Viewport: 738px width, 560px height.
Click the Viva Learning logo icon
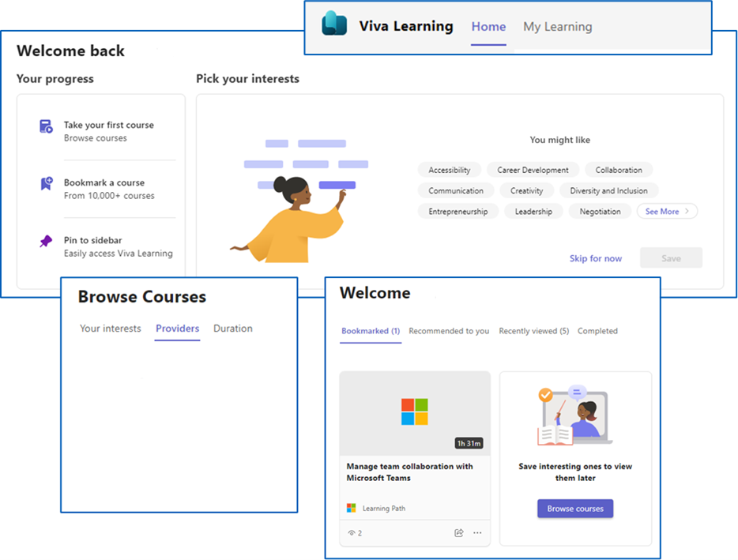pos(334,24)
